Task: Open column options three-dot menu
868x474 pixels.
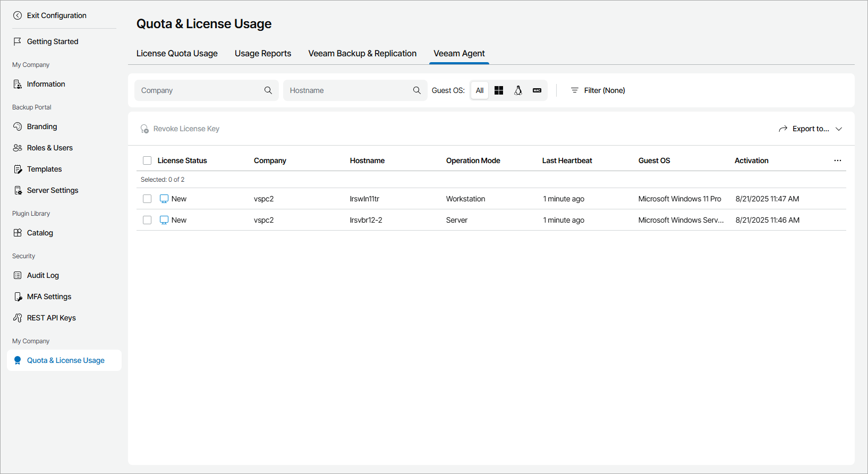Action: [x=838, y=160]
